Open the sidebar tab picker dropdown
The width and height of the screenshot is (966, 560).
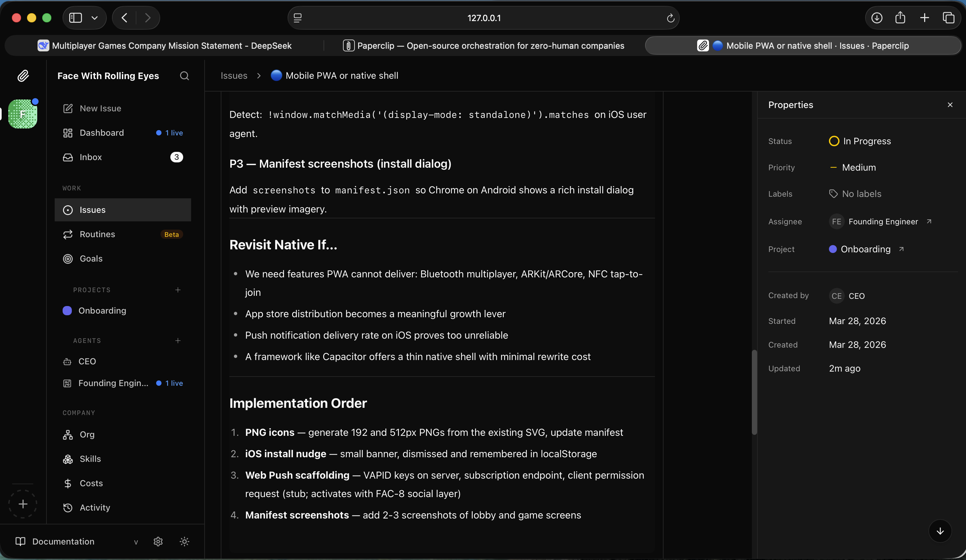point(95,18)
